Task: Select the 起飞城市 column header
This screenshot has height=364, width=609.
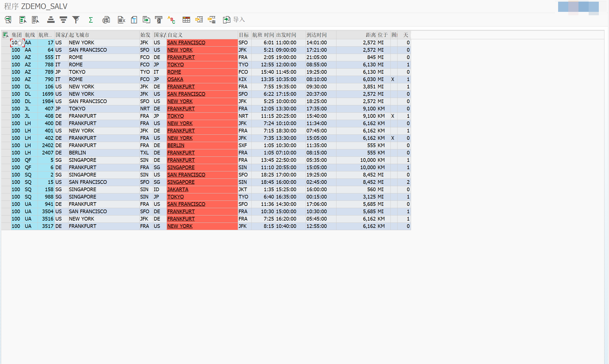Action: point(79,35)
